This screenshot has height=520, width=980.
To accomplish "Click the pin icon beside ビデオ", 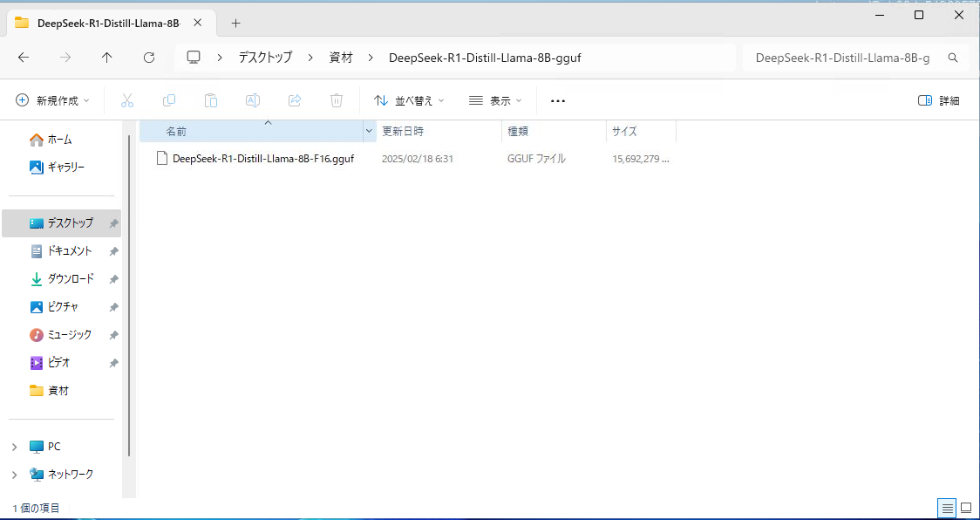I will pyautogui.click(x=113, y=363).
